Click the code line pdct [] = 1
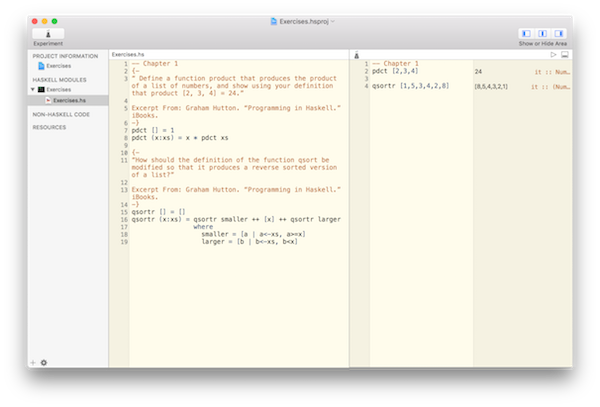 [x=153, y=130]
